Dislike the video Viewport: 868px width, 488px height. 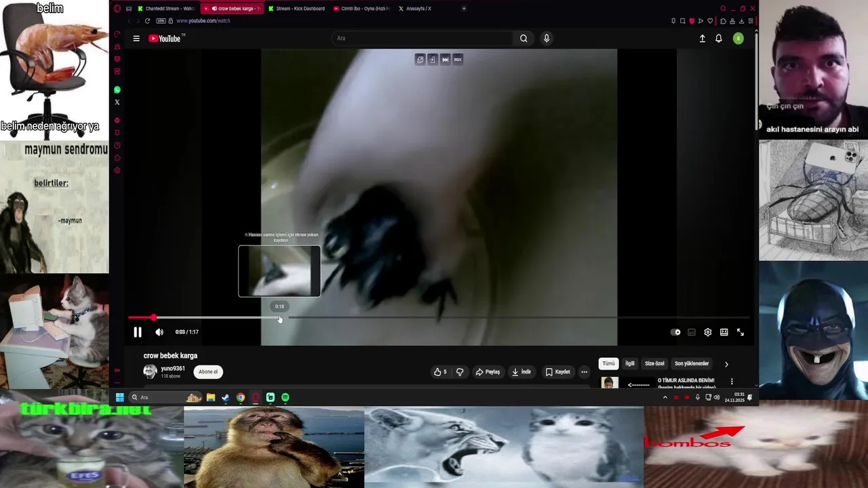(460, 372)
